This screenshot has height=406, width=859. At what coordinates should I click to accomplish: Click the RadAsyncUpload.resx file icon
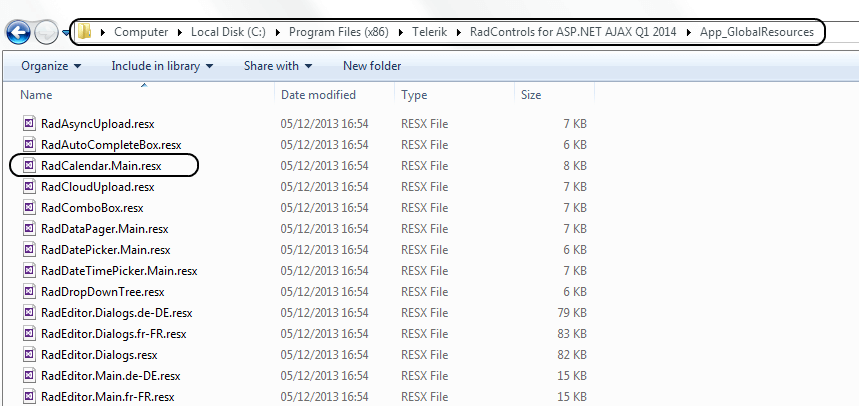click(x=30, y=124)
